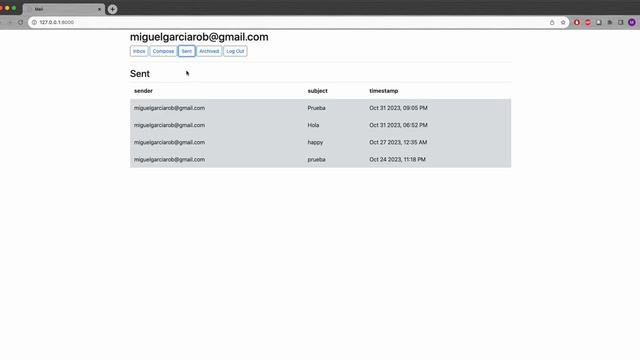
Task: Open the white page extension icon
Action: 599,22
